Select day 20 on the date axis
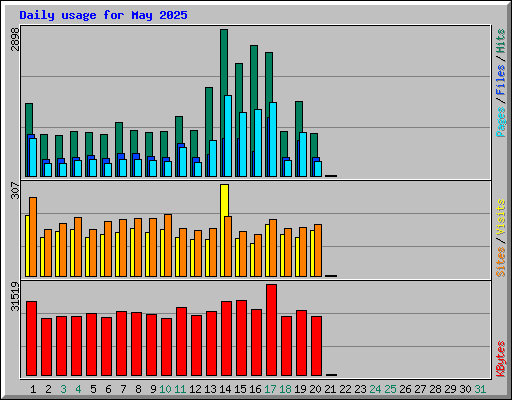The height and width of the screenshot is (400, 512). coord(315,389)
